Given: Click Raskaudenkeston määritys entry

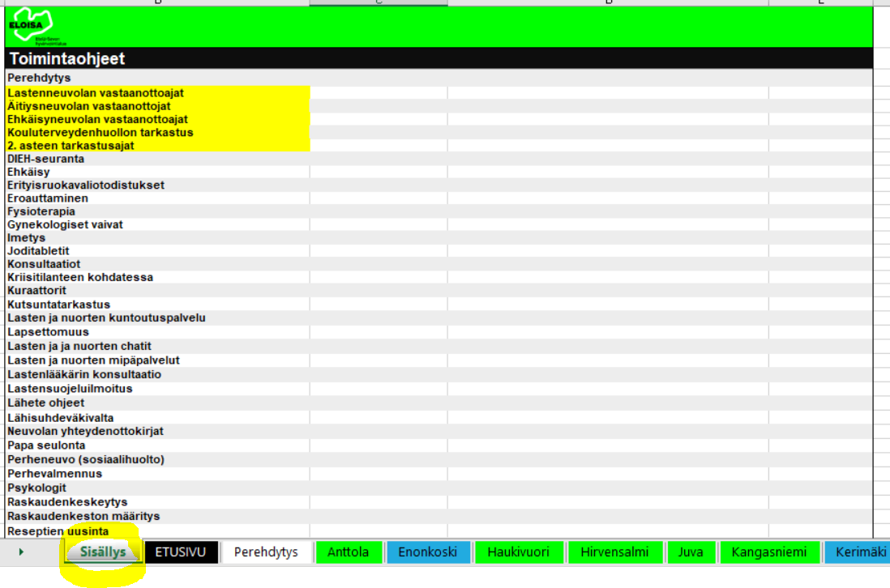Looking at the screenshot, I should 83,516.
